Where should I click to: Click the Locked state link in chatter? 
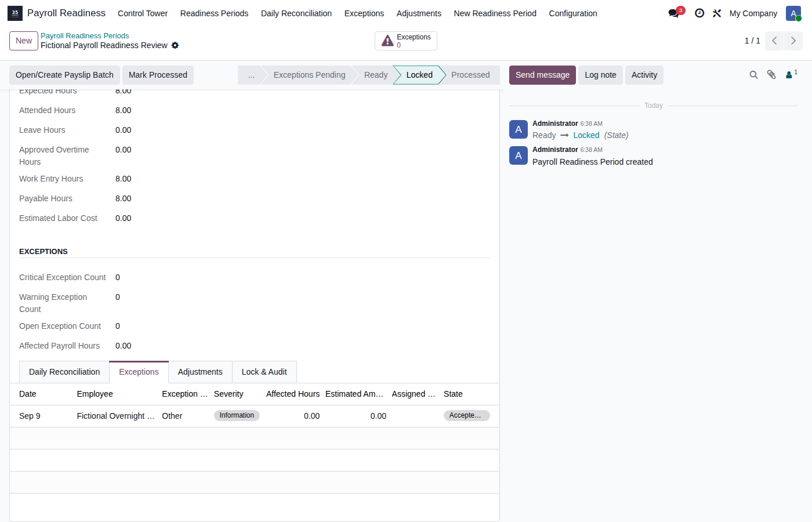(586, 135)
